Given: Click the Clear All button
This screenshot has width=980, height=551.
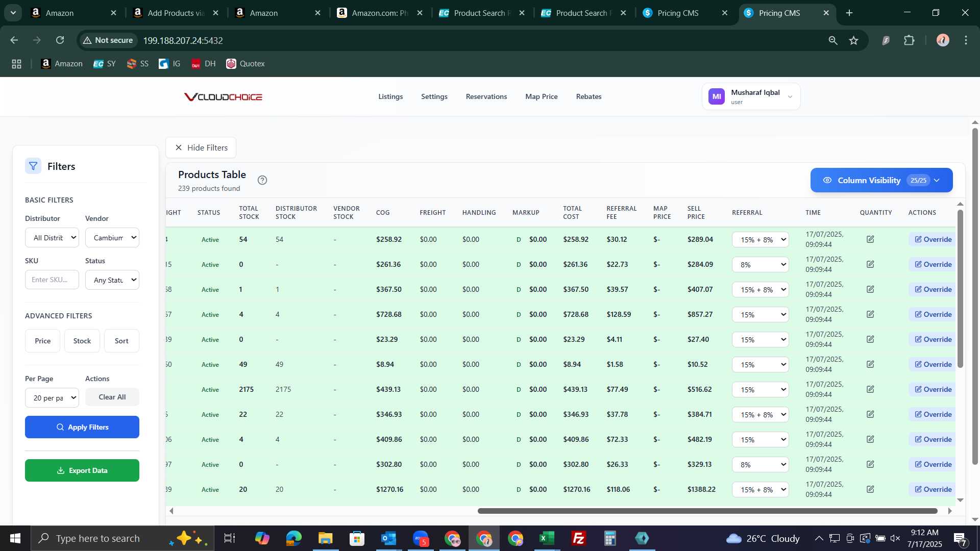Looking at the screenshot, I should [112, 397].
